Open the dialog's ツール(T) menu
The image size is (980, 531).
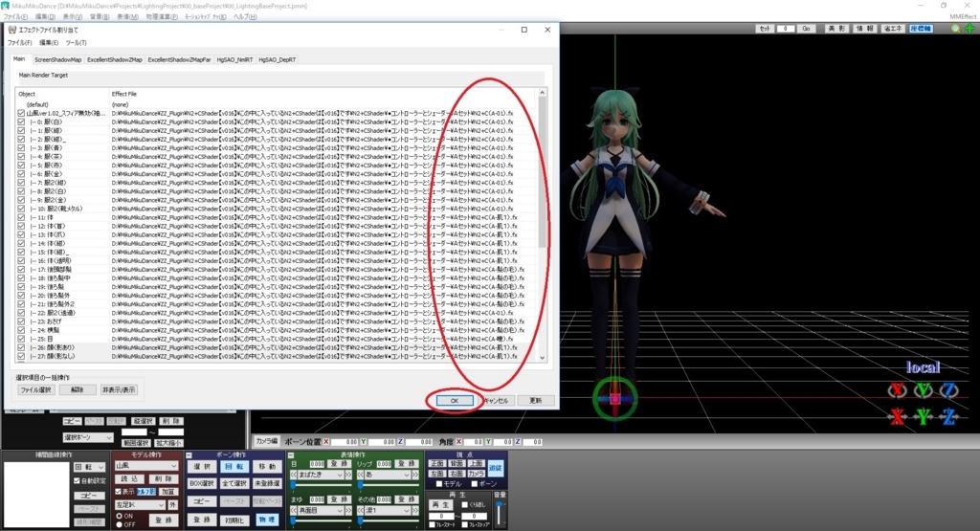click(x=76, y=43)
